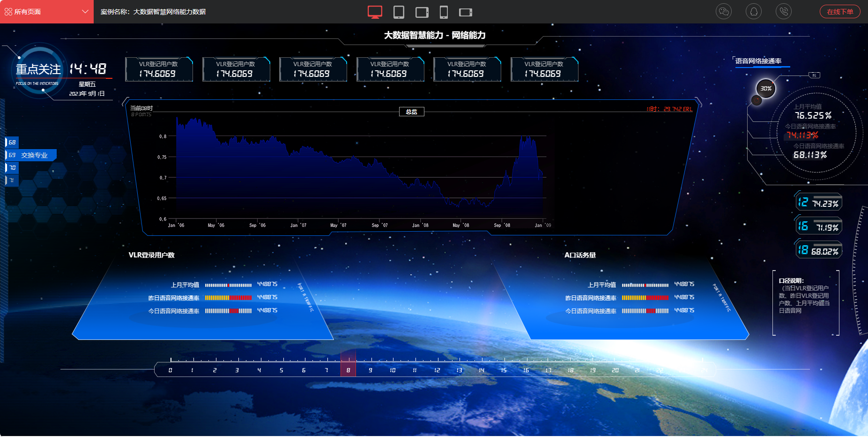
Task: Select side tab numbered 68
Action: tap(12, 142)
